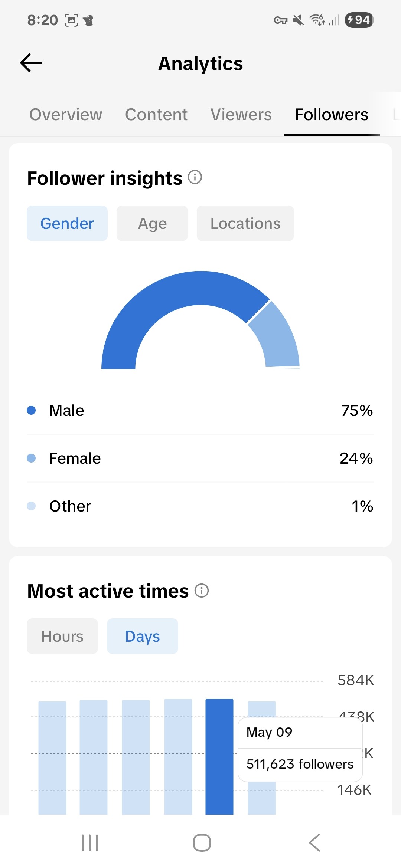Screen dimensions: 401x868
Task: Select the Age filter chip
Action: (152, 223)
